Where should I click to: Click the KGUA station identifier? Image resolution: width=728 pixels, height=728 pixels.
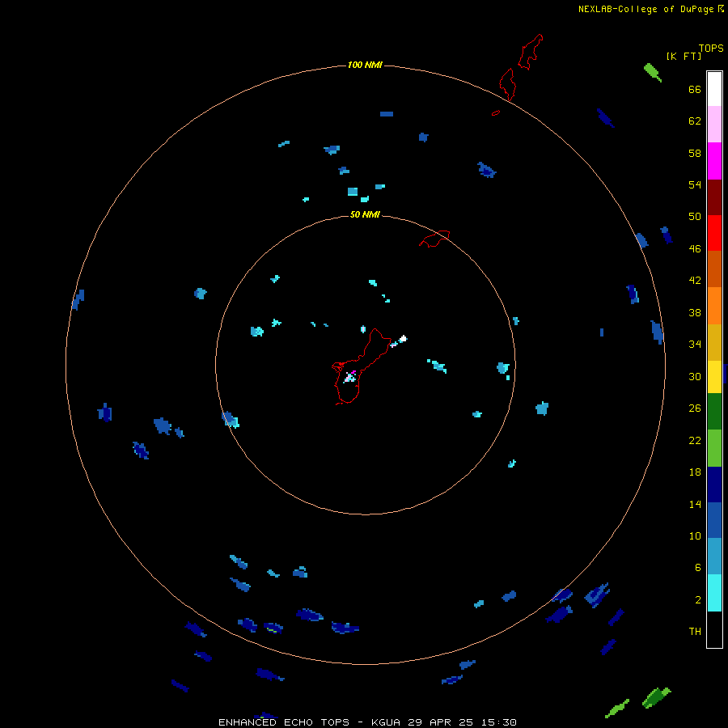pyautogui.click(x=387, y=722)
